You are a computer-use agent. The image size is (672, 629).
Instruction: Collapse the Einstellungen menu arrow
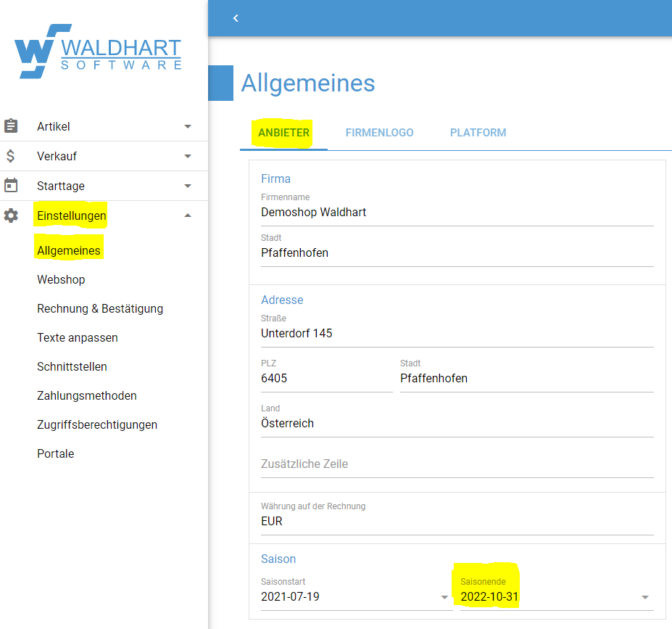coord(188,215)
